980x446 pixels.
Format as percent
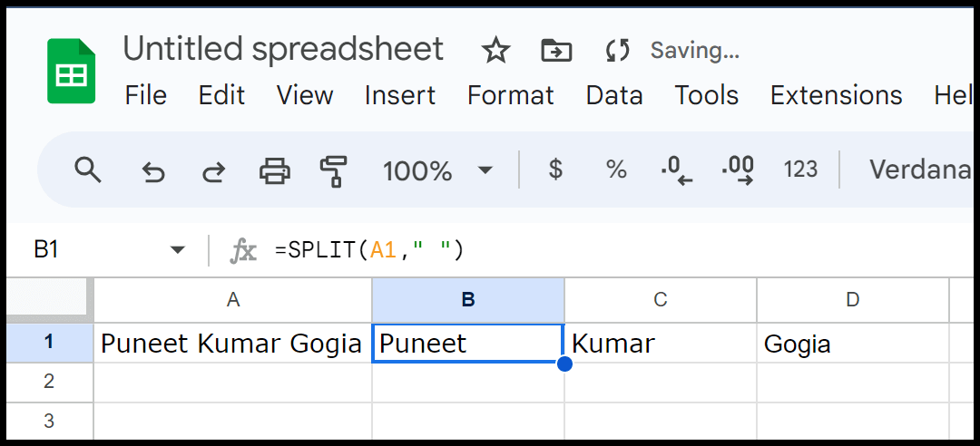[616, 169]
